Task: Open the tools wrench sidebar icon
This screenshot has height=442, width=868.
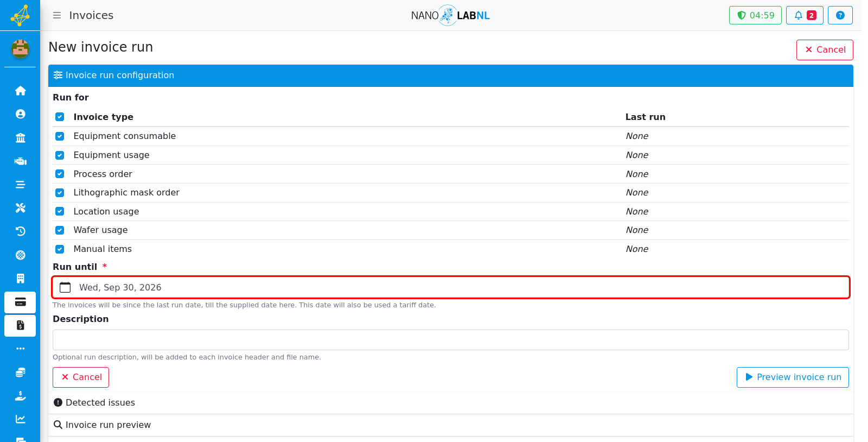Action: point(21,208)
